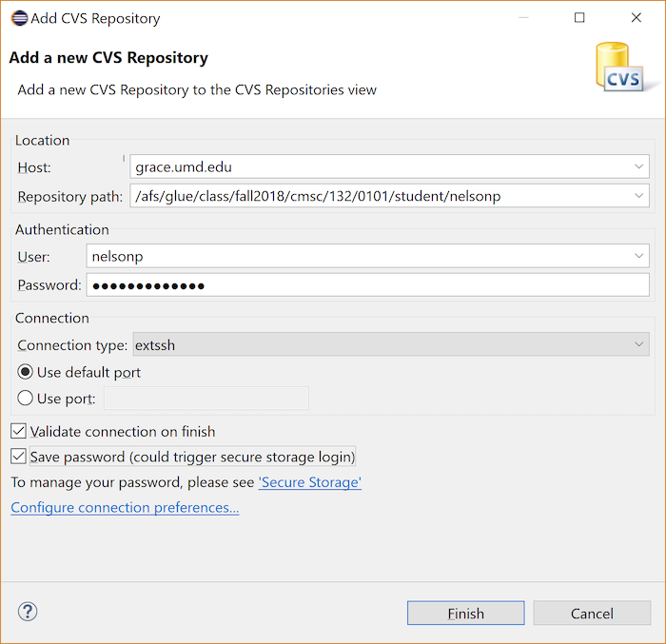The width and height of the screenshot is (666, 644).
Task: Maximize the Add CVS Repository window
Action: [579, 18]
